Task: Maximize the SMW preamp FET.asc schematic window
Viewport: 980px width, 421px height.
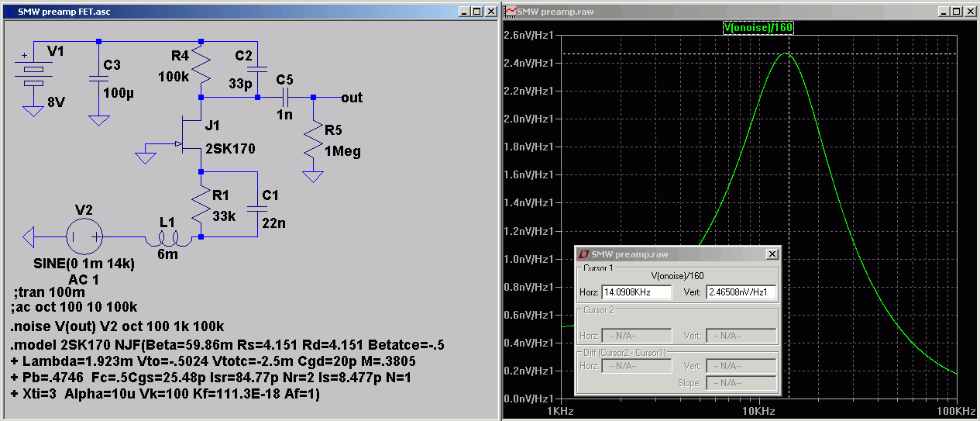Action: (477, 12)
